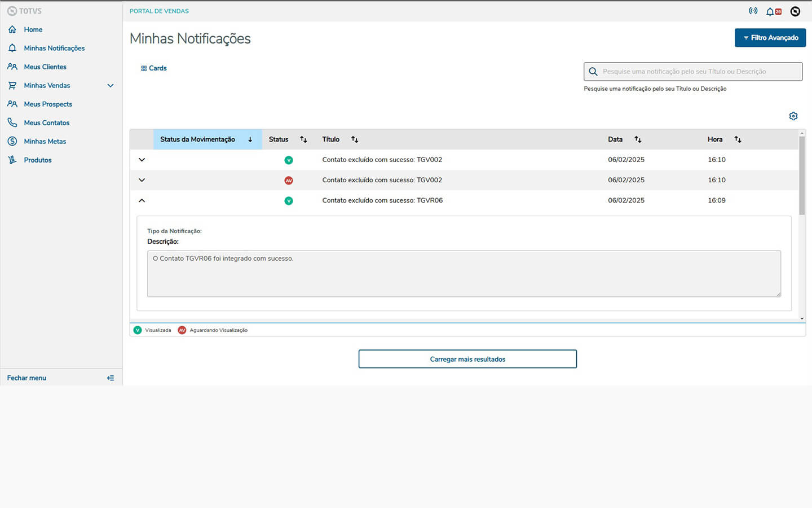Click Carregar mais resultados button
This screenshot has width=812, height=508.
click(467, 359)
